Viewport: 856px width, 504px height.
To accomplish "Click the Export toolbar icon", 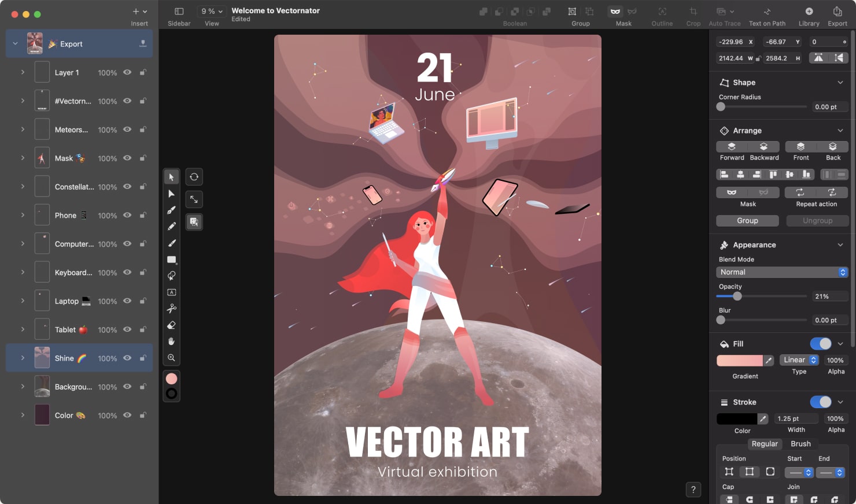I will (837, 12).
